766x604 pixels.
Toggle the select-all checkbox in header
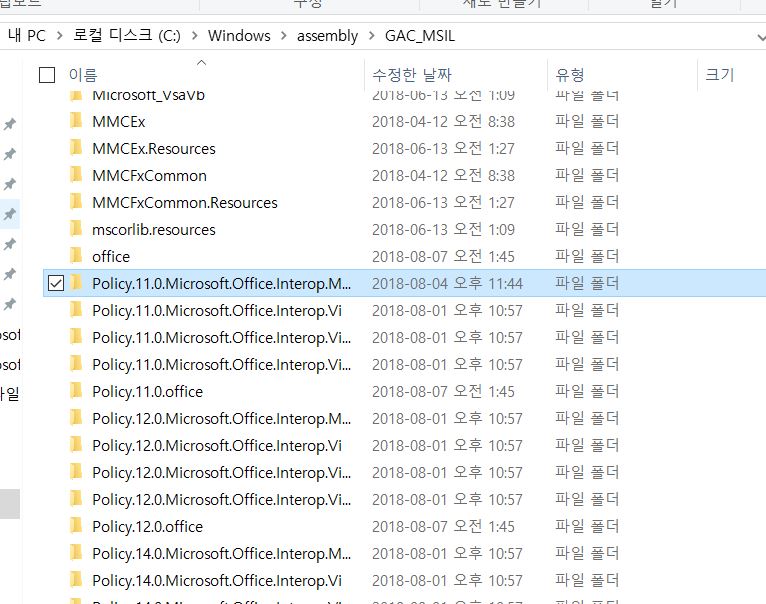tap(47, 75)
